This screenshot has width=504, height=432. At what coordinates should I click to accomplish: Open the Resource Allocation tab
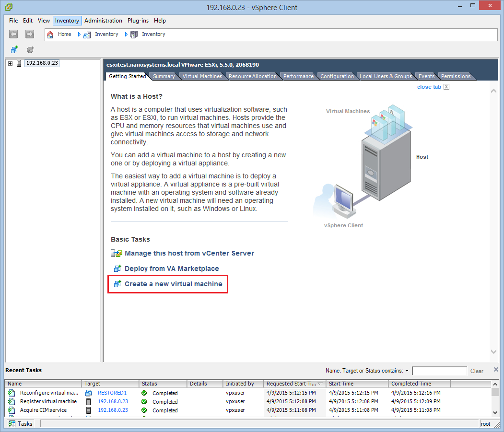253,76
